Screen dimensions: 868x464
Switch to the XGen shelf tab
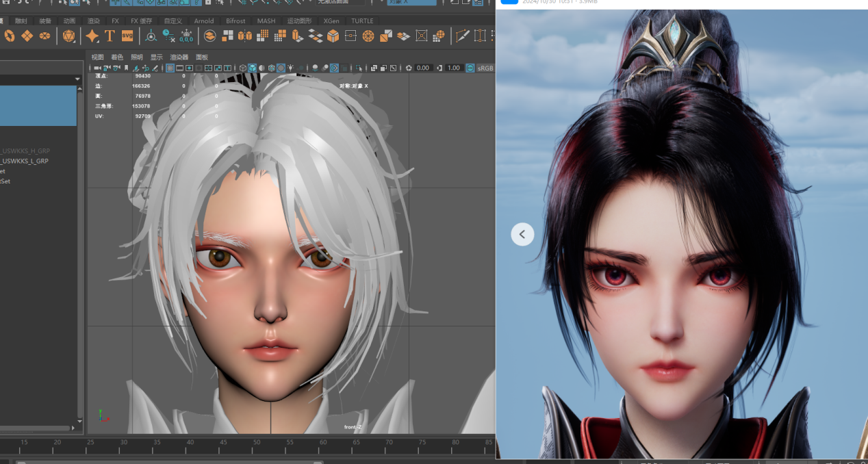pos(331,21)
